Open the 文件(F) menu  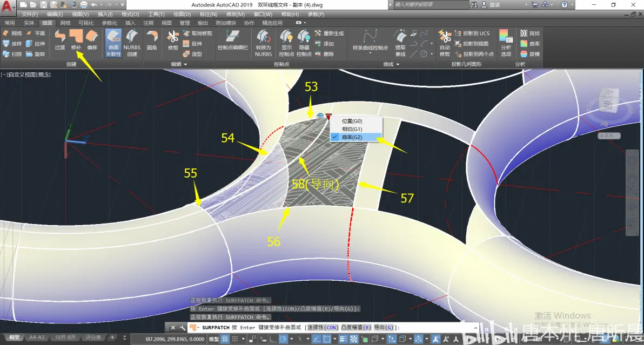[x=30, y=15]
